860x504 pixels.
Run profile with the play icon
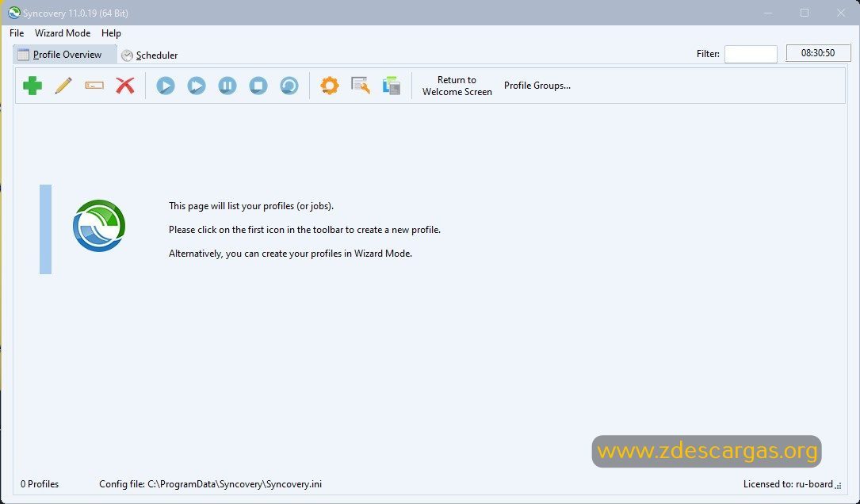(x=165, y=86)
